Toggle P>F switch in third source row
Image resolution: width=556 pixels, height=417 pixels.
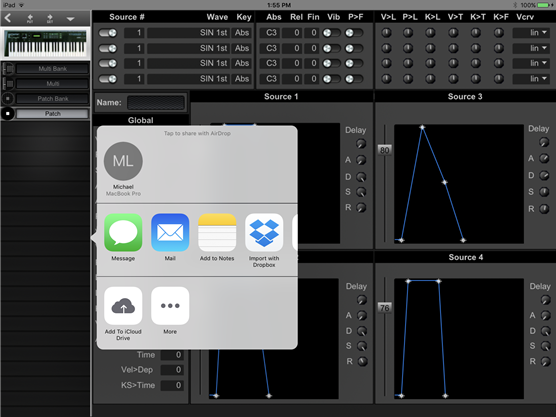[354, 63]
